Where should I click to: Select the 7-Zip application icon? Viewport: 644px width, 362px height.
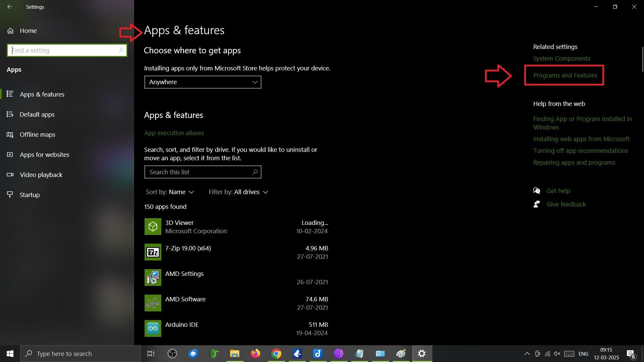[x=153, y=252]
